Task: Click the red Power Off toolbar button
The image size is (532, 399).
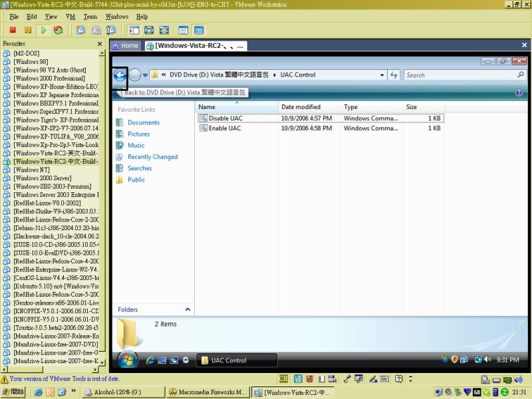Action: tap(13, 30)
